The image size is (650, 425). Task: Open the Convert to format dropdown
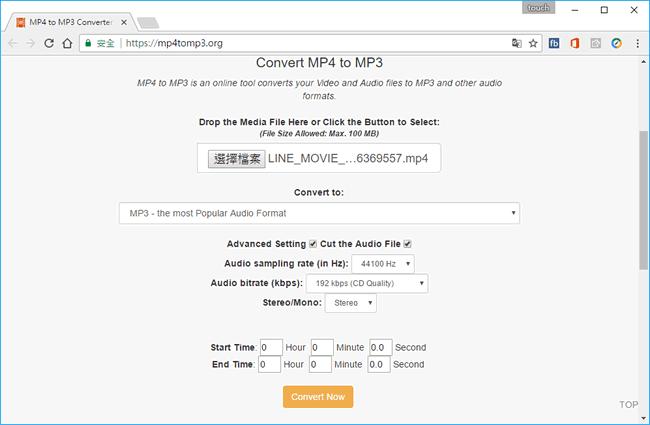pos(319,213)
